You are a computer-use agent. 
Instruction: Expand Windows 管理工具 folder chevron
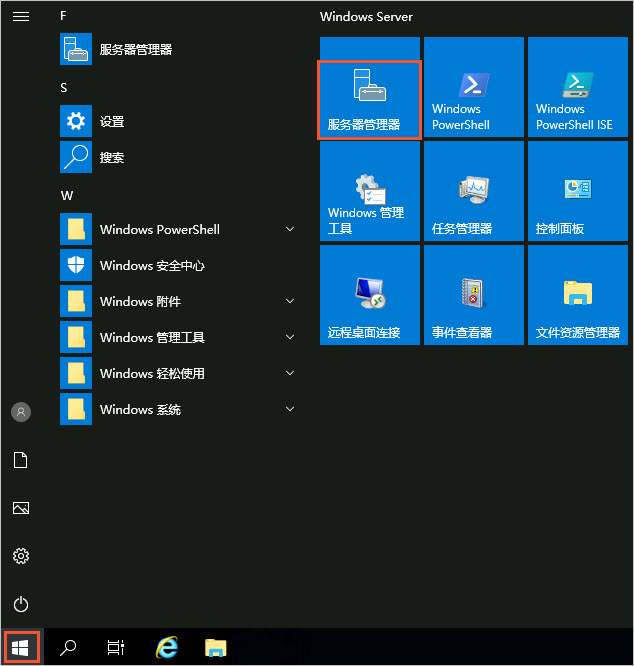pos(290,337)
